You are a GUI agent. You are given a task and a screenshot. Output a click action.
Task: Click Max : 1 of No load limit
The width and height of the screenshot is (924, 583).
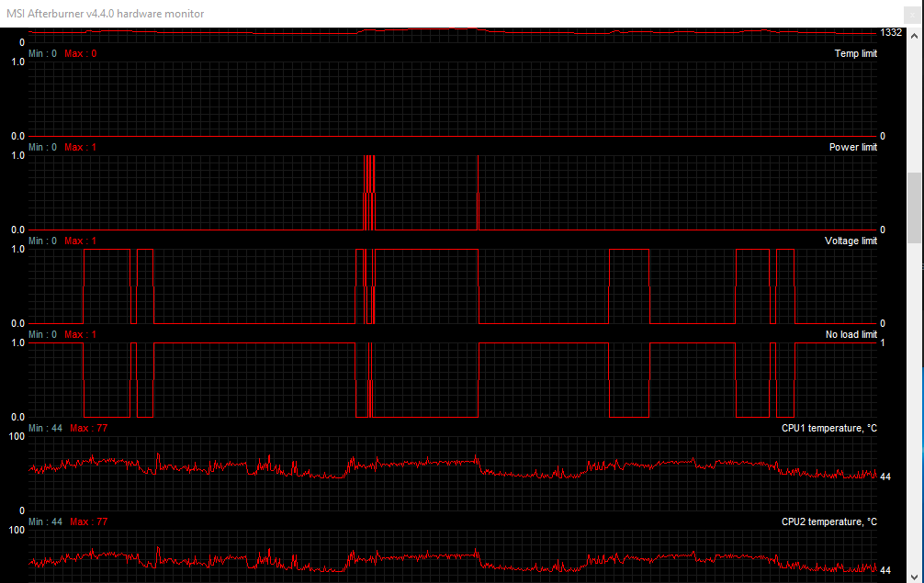coord(81,334)
